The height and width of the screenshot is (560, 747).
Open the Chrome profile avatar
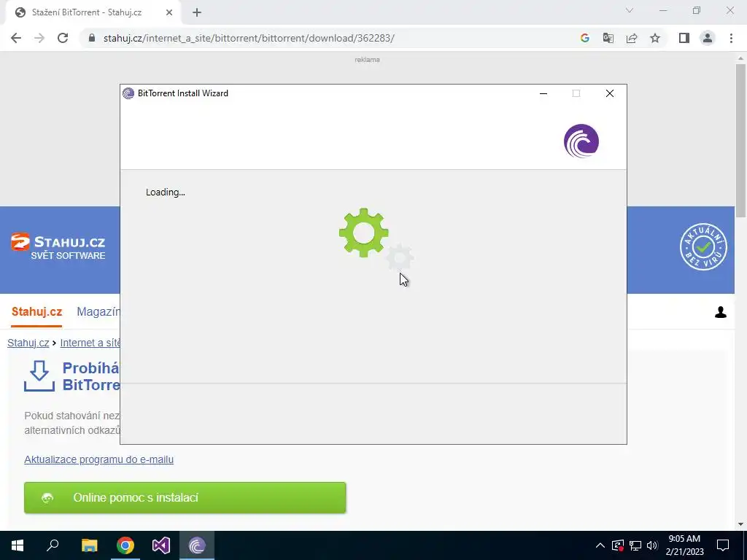coord(708,38)
